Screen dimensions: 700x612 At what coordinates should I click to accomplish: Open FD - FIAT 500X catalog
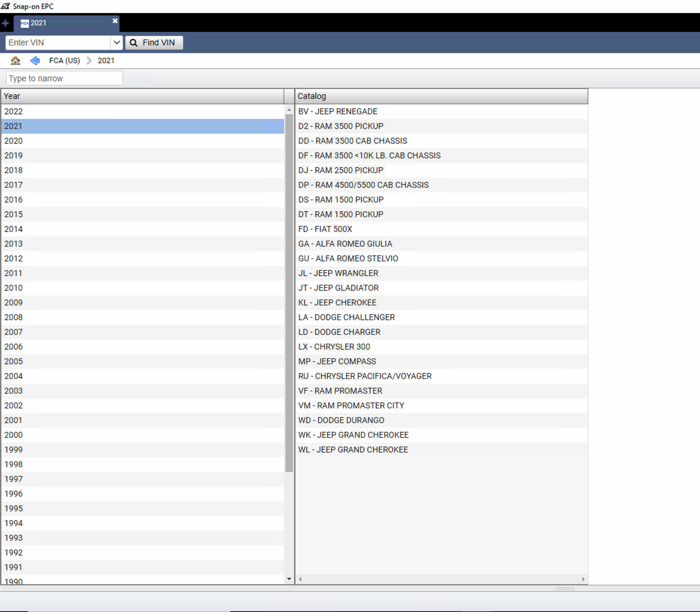(x=442, y=229)
